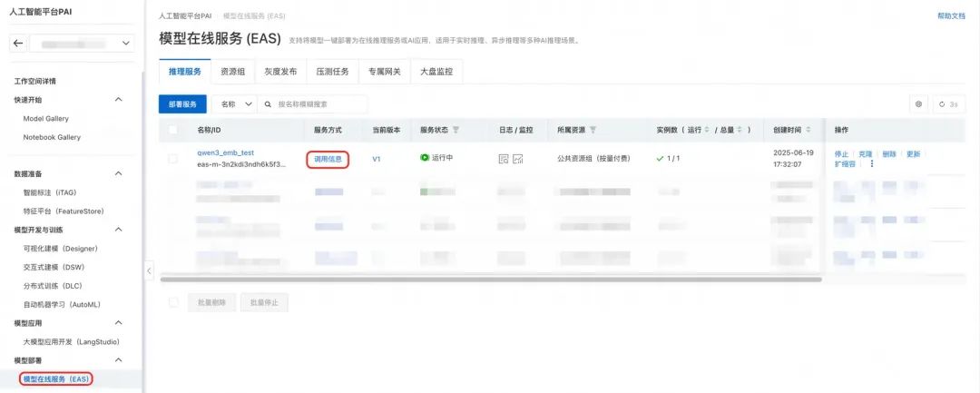Open monitoring chart icon for qwen3_emb_test

click(x=518, y=159)
